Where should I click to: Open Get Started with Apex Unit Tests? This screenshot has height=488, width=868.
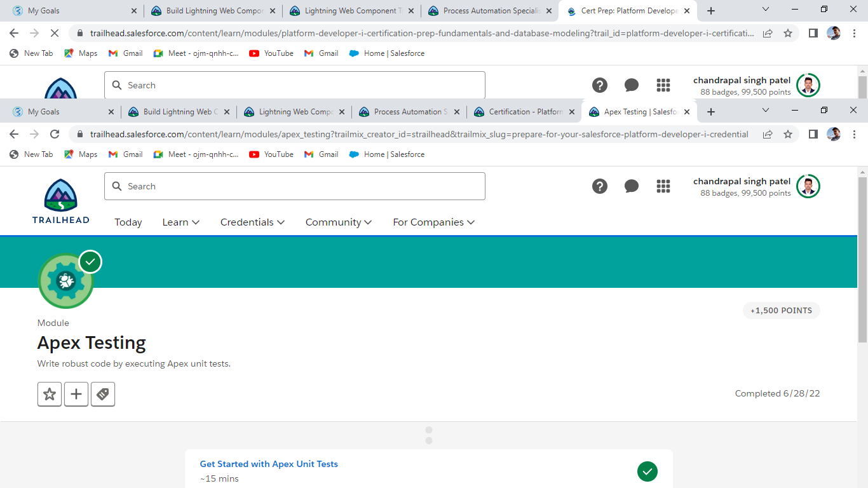tap(269, 464)
